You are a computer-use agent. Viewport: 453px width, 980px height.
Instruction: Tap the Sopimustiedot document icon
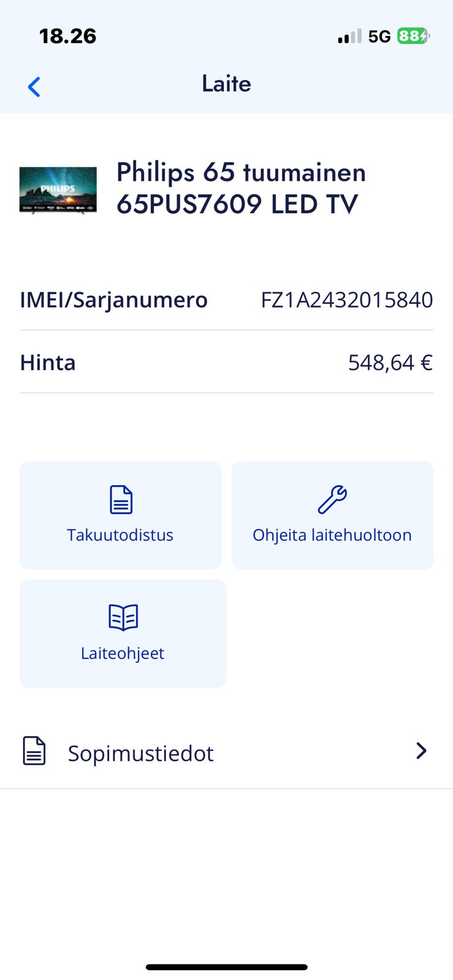(x=34, y=751)
